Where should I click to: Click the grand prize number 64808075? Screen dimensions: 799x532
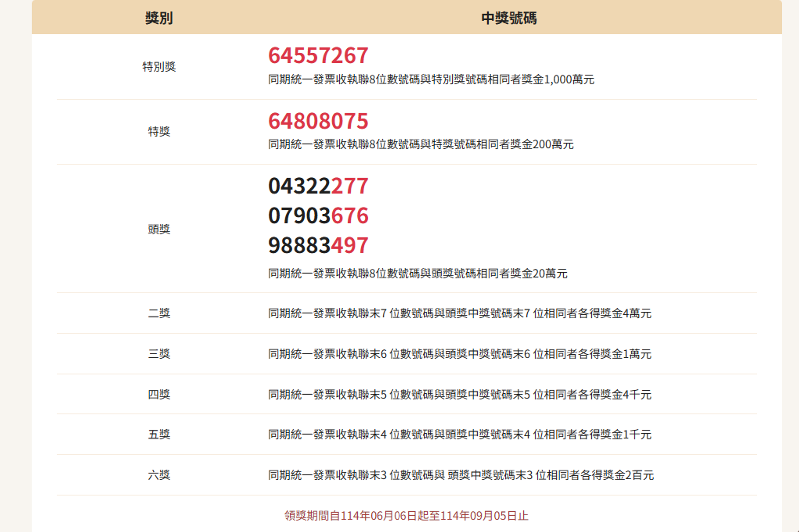point(318,121)
